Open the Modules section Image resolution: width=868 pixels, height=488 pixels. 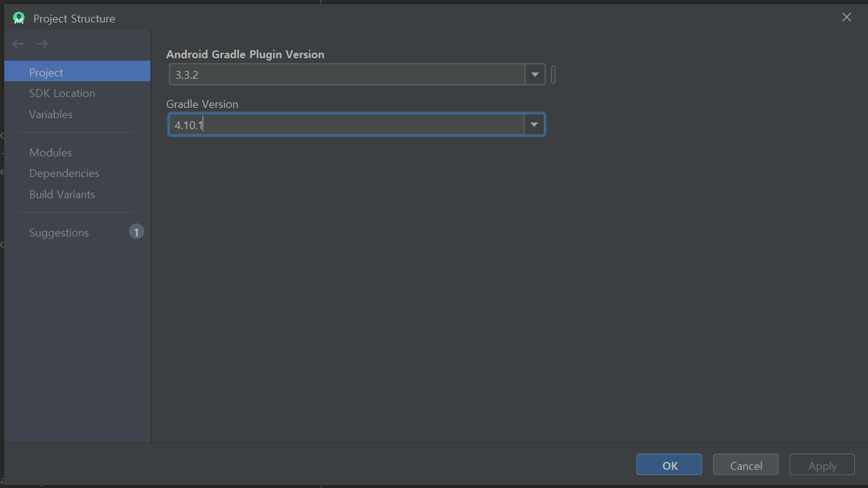pos(50,153)
